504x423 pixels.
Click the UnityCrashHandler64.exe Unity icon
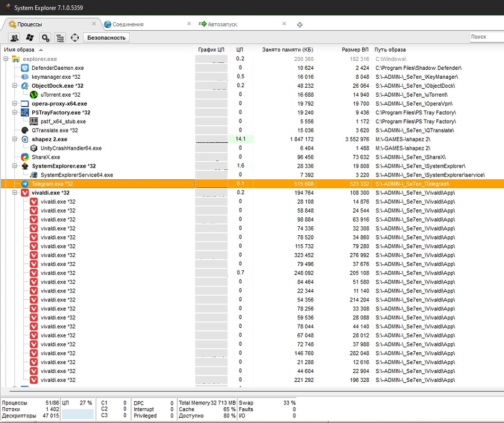[x=34, y=148]
